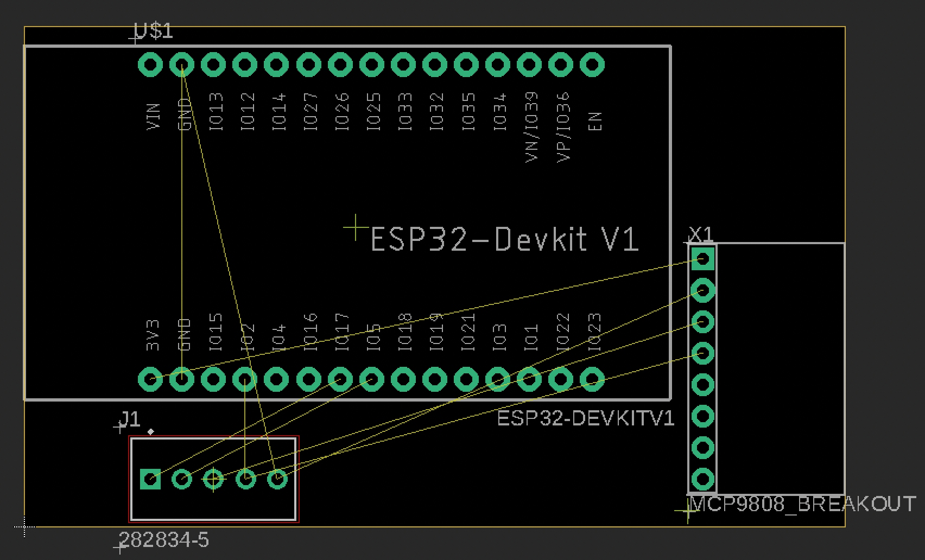925x560 pixels.
Task: Select the IO18 pin pad
Action: pos(403,379)
